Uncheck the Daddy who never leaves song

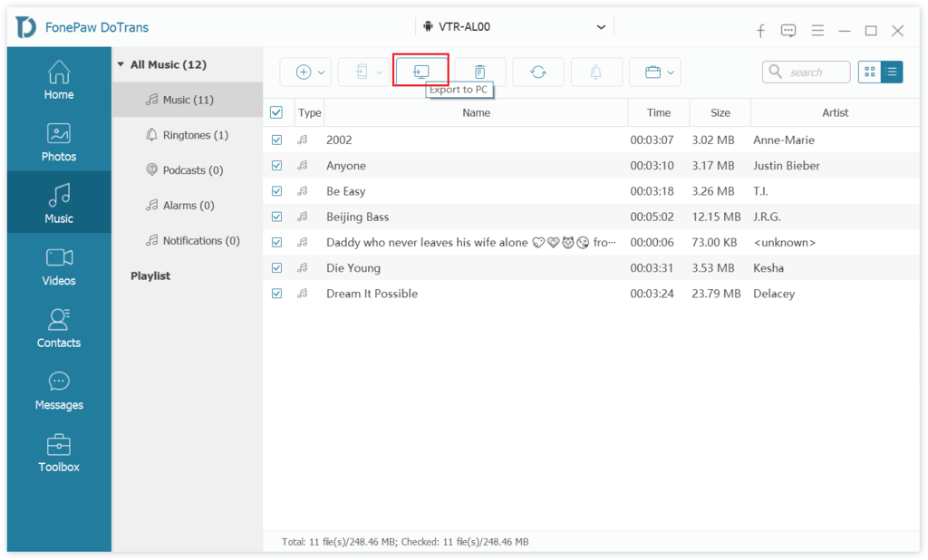point(276,242)
